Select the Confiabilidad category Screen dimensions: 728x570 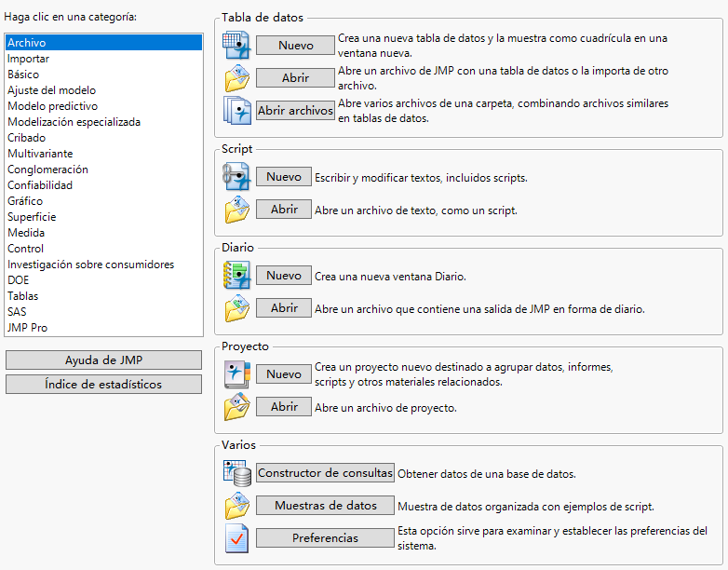104,185
